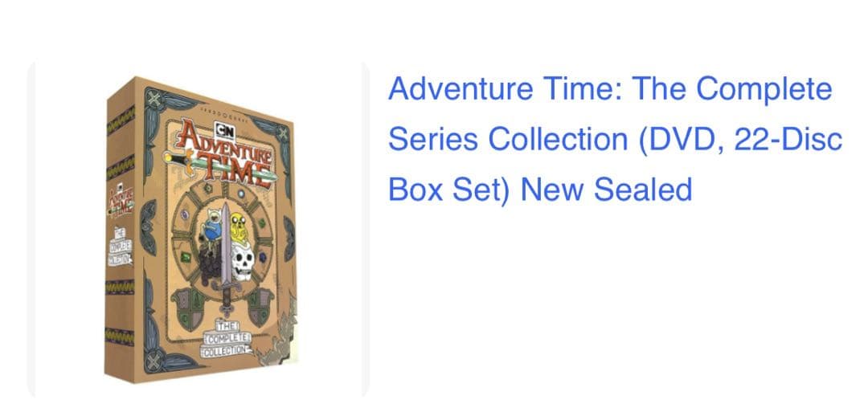This screenshot has width=868, height=420.
Task: Click The Complete Collection label on the spine
Action: coord(121,247)
